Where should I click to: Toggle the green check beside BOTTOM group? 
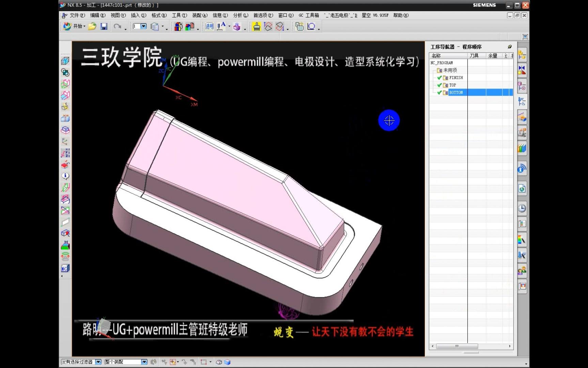439,92
